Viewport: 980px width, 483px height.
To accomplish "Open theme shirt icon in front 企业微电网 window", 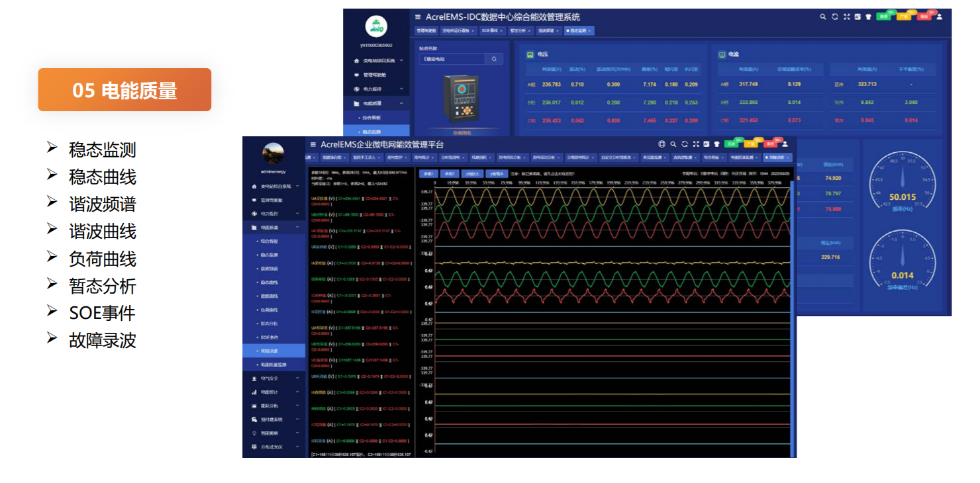I will pyautogui.click(x=716, y=144).
